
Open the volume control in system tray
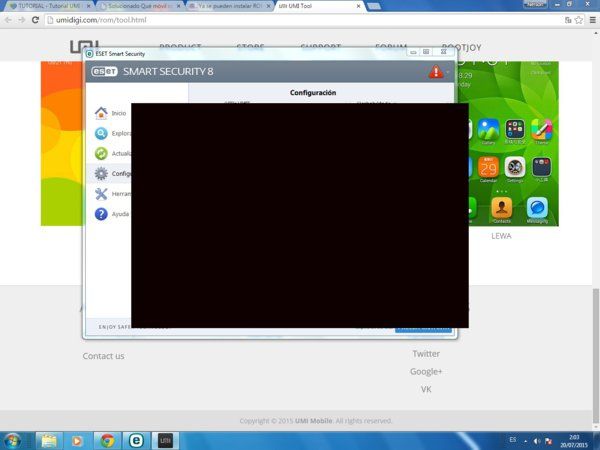(538, 441)
